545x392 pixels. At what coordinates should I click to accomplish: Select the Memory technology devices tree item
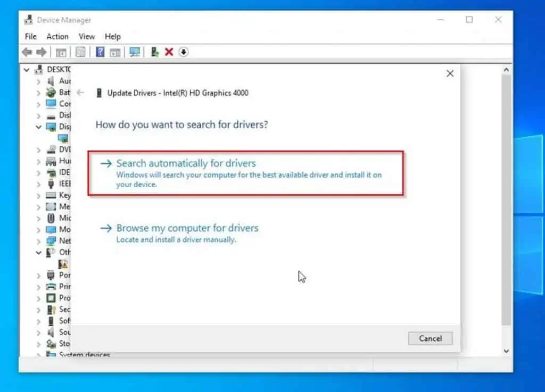click(59, 206)
